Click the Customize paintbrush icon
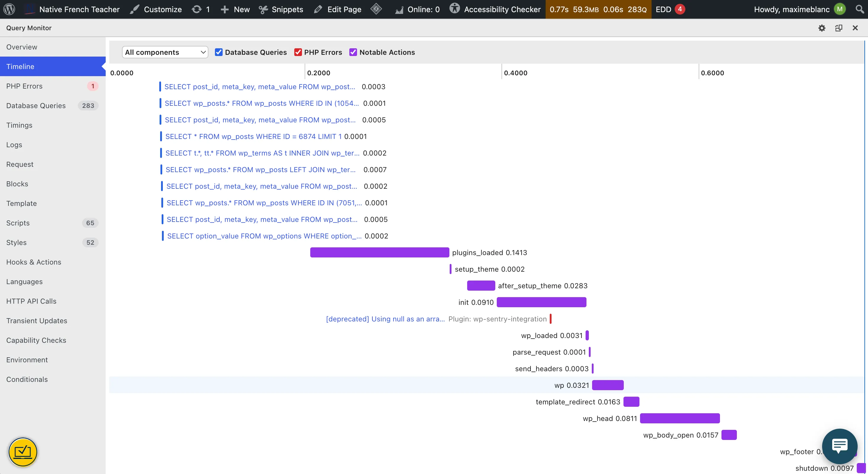 pos(134,9)
